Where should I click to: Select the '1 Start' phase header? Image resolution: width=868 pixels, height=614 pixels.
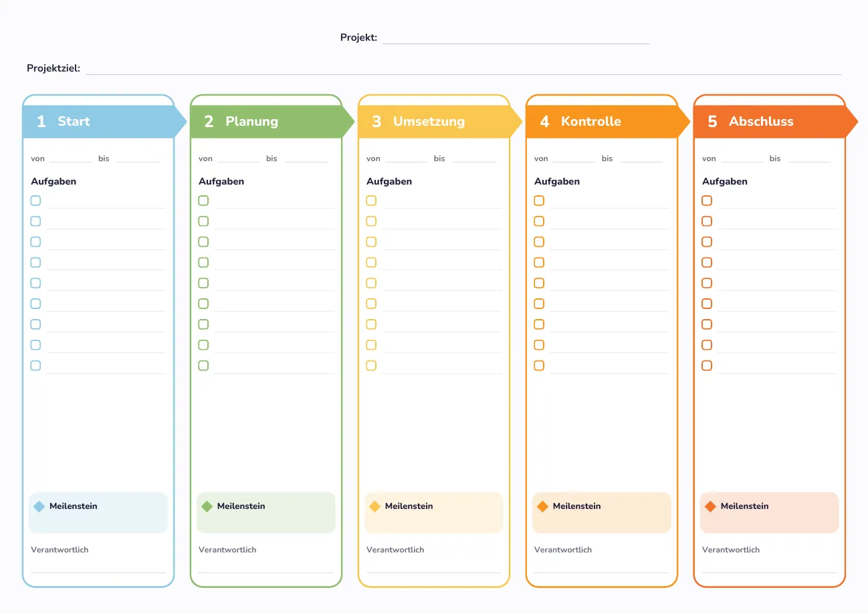105,122
